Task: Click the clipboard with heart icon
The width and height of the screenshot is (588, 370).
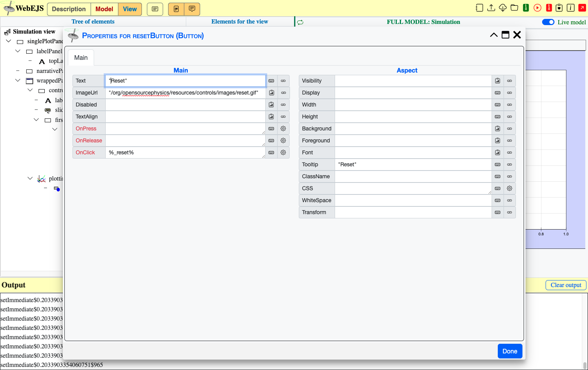Action: (559, 8)
